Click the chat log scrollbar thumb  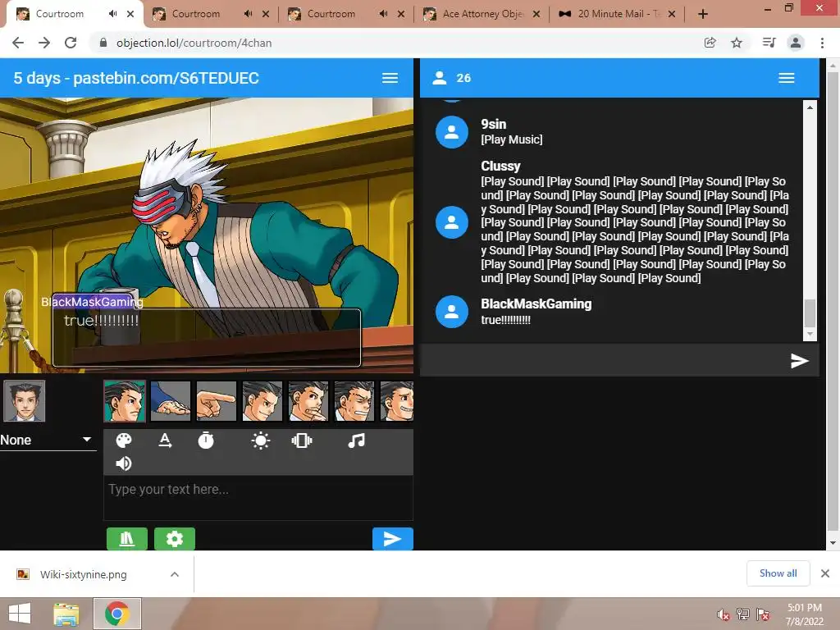(810, 313)
